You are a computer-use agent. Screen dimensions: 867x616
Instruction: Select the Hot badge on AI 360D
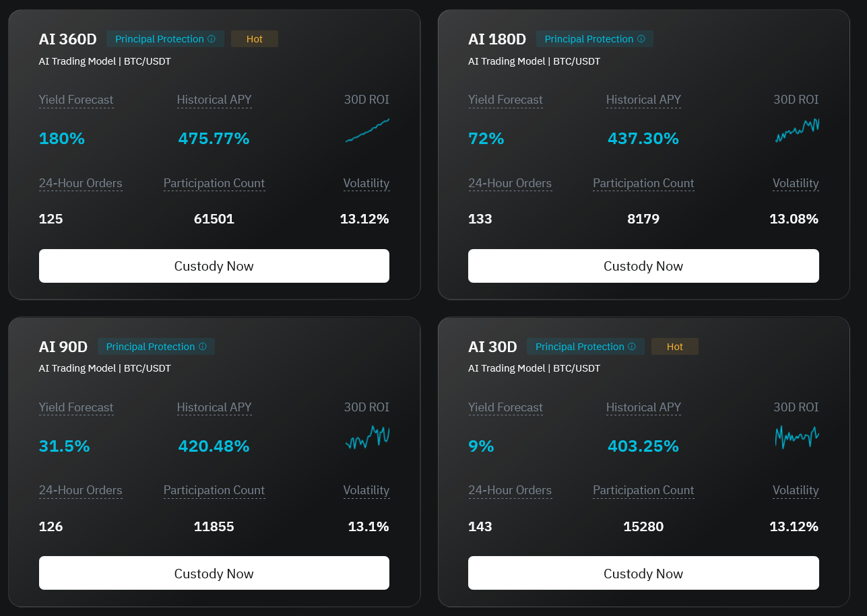click(255, 39)
